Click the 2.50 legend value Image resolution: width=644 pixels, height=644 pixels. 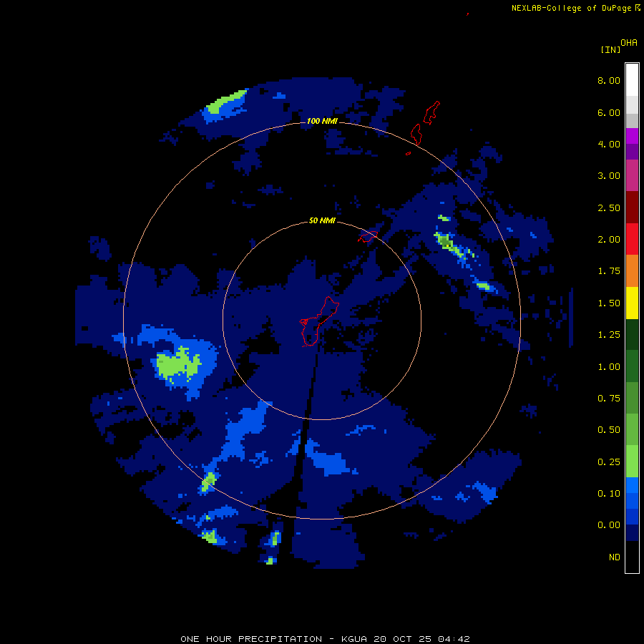609,208
